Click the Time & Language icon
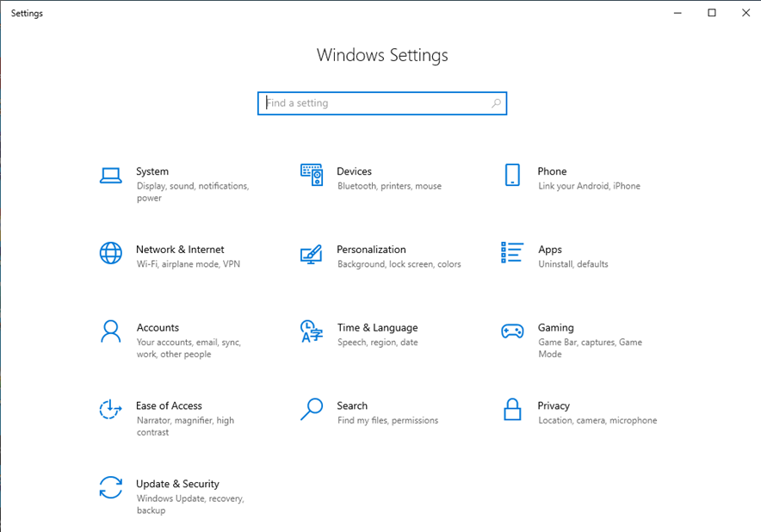 [x=312, y=331]
